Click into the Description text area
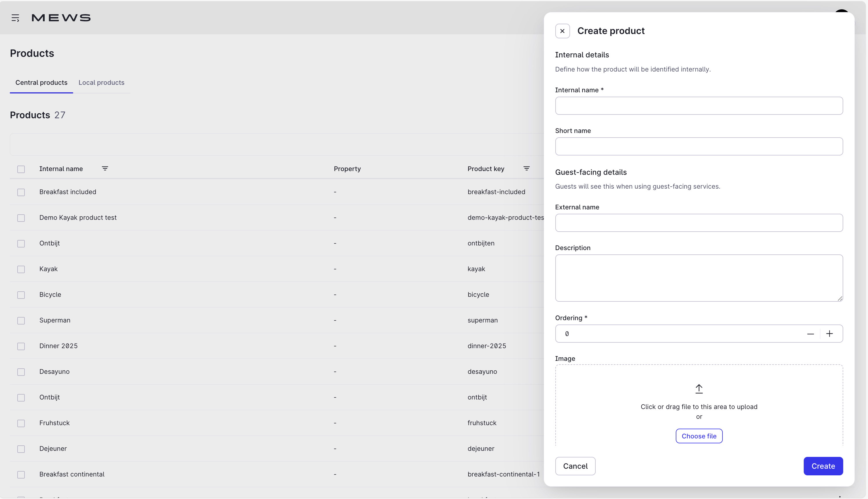 pyautogui.click(x=699, y=277)
